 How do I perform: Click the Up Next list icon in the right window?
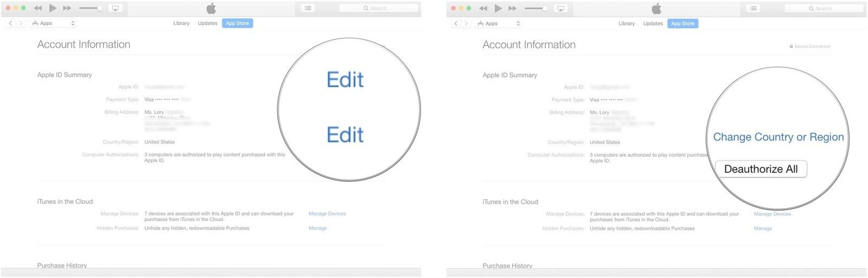click(x=753, y=8)
